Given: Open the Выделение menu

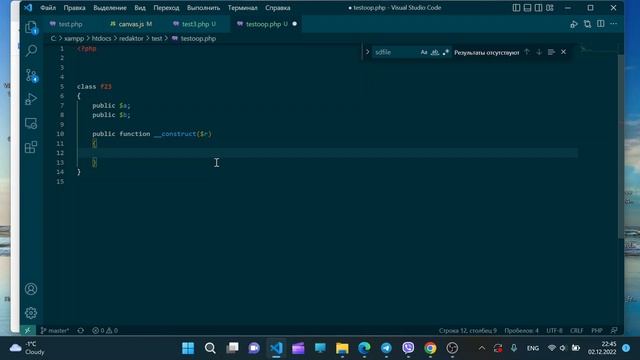Looking at the screenshot, I should (x=110, y=8).
